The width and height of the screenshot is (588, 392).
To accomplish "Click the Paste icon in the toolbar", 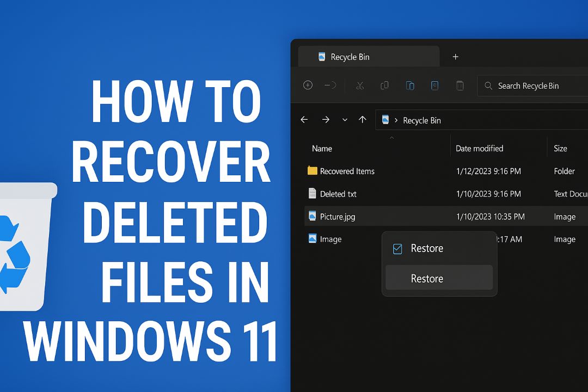I will [410, 85].
